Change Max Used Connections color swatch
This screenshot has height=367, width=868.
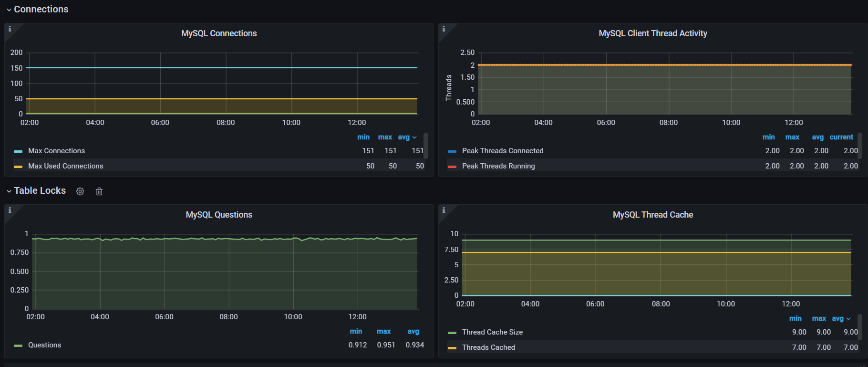point(18,167)
